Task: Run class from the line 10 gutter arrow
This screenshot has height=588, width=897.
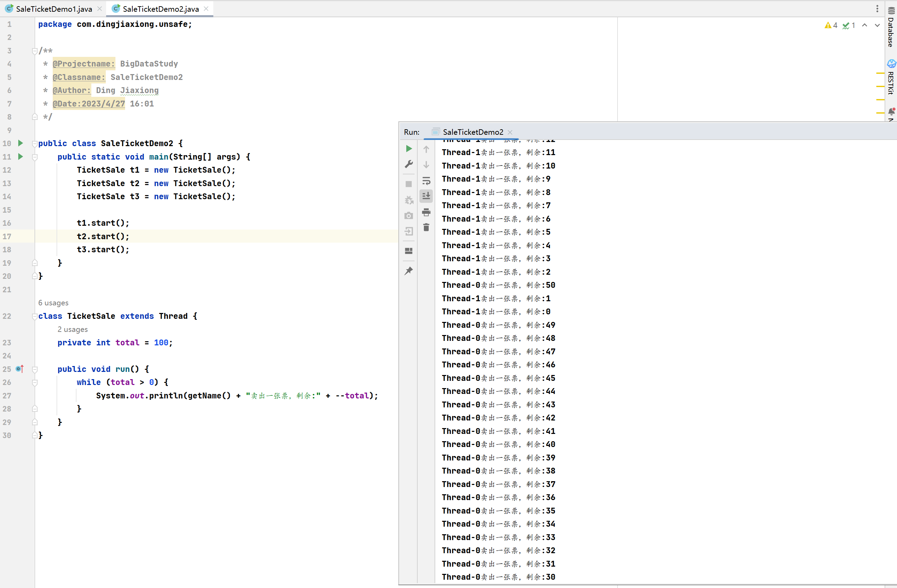Action: click(21, 143)
